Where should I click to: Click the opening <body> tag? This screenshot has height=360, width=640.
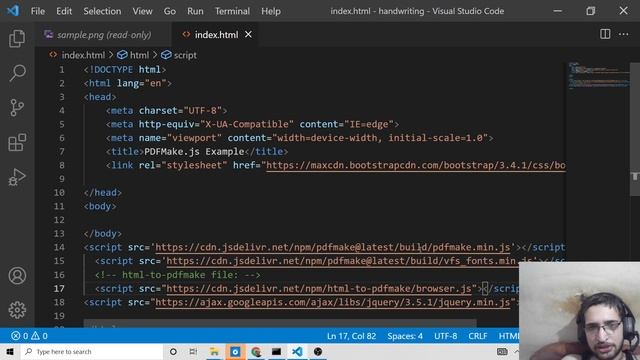pyautogui.click(x=100, y=207)
